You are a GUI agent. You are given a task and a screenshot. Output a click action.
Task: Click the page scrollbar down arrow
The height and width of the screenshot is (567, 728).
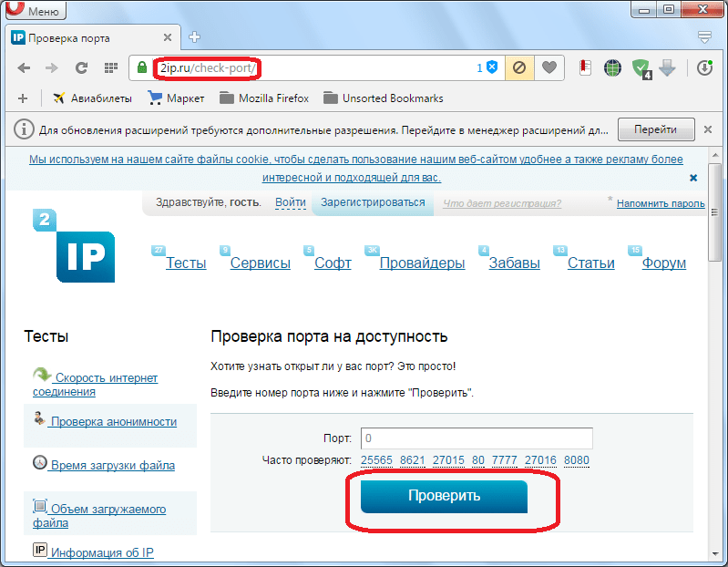[x=715, y=554]
